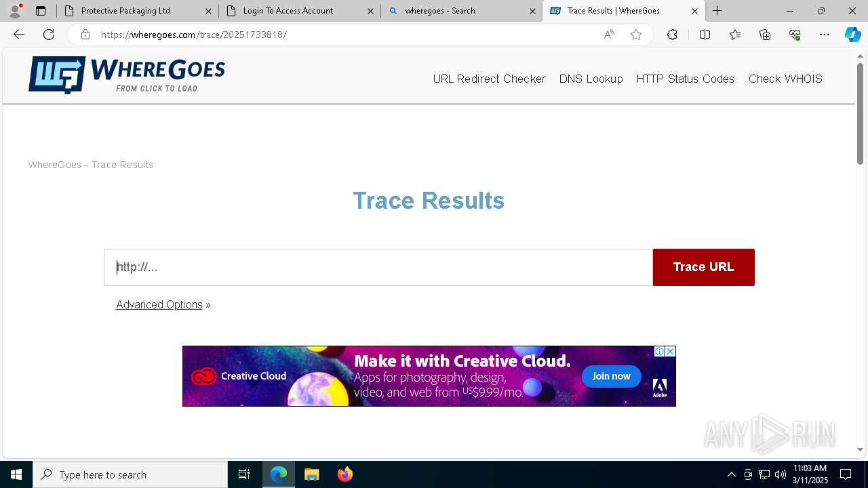Click the scrollbar down arrow
The height and width of the screenshot is (488, 868).
coord(860,449)
